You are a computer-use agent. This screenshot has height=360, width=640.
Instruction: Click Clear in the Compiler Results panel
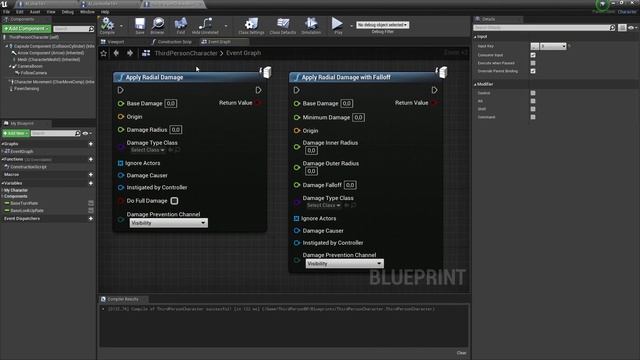(461, 353)
